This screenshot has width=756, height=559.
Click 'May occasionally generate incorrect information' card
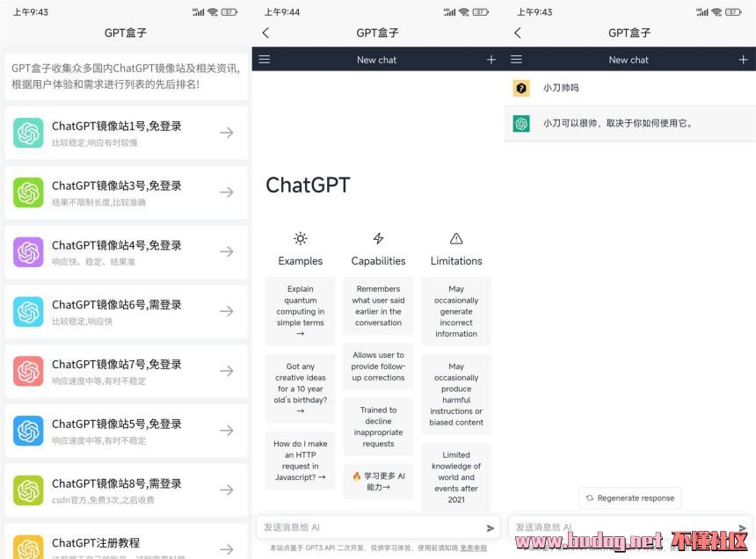pyautogui.click(x=456, y=311)
